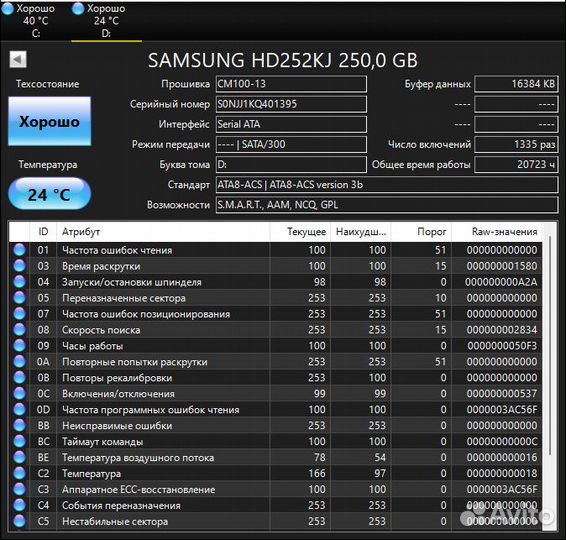This screenshot has width=566, height=540.
Task: Click the Порог column header
Action: point(421,232)
